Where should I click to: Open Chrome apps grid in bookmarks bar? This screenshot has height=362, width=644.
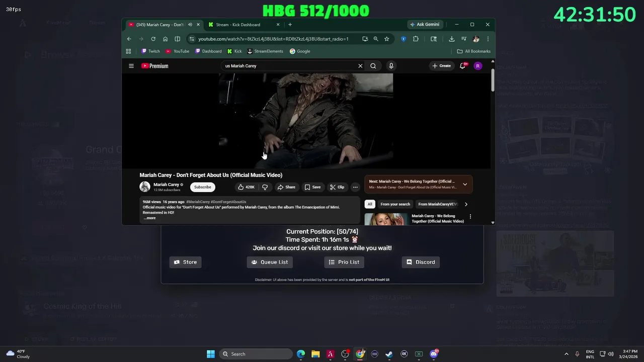[x=128, y=51]
